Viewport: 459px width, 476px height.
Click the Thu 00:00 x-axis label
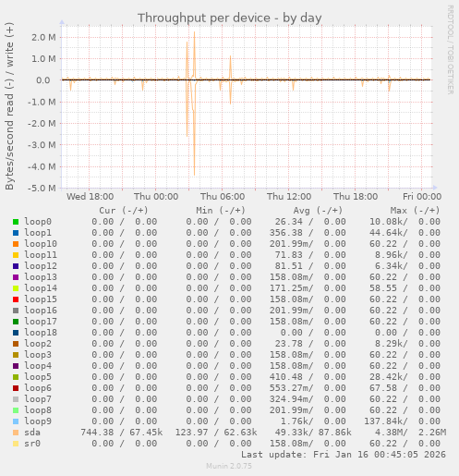coord(156,197)
